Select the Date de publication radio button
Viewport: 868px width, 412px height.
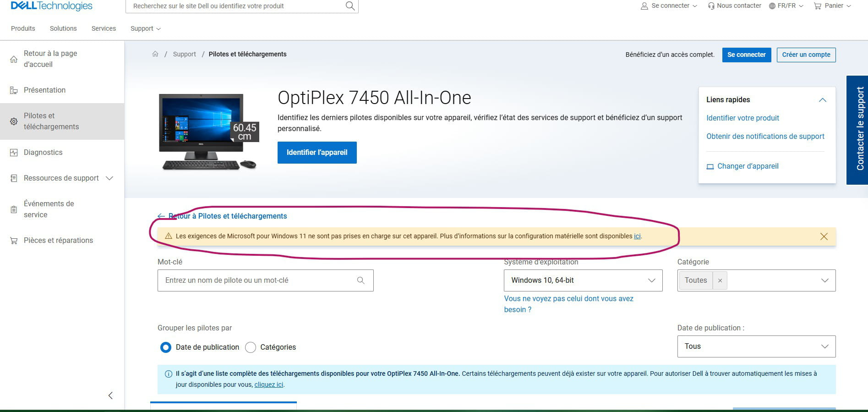[x=166, y=347]
